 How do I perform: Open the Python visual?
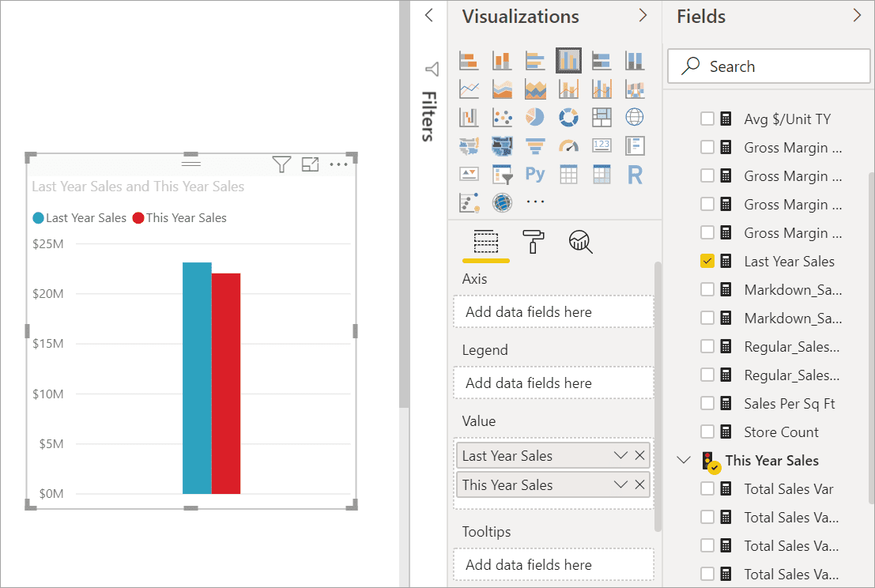(535, 174)
